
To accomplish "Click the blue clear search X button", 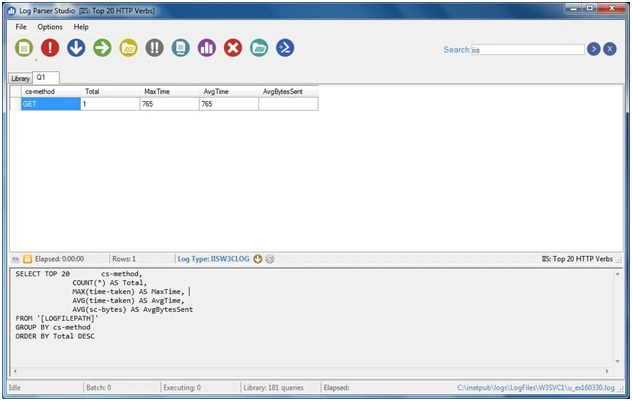I will click(610, 49).
